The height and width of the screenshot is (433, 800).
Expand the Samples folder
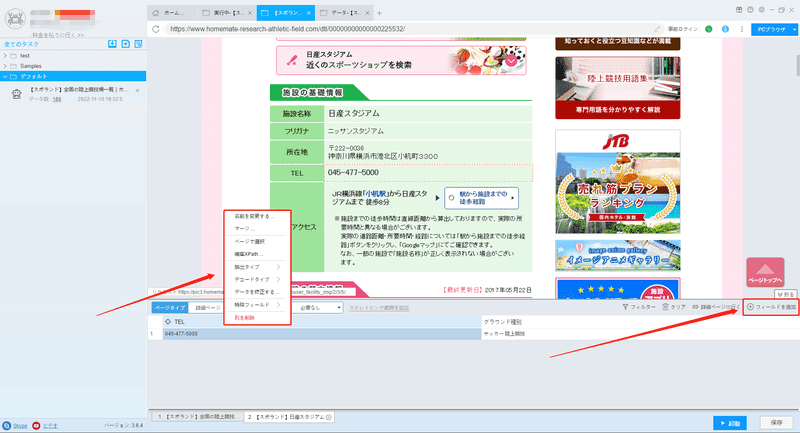click(x=5, y=66)
